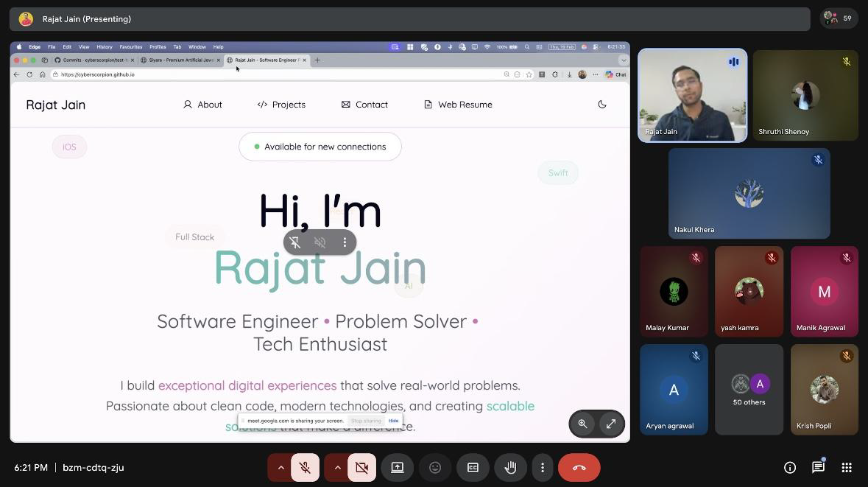The image size is (868, 487).
Task: Mute the presentation audio in overlay
Action: [x=320, y=242]
